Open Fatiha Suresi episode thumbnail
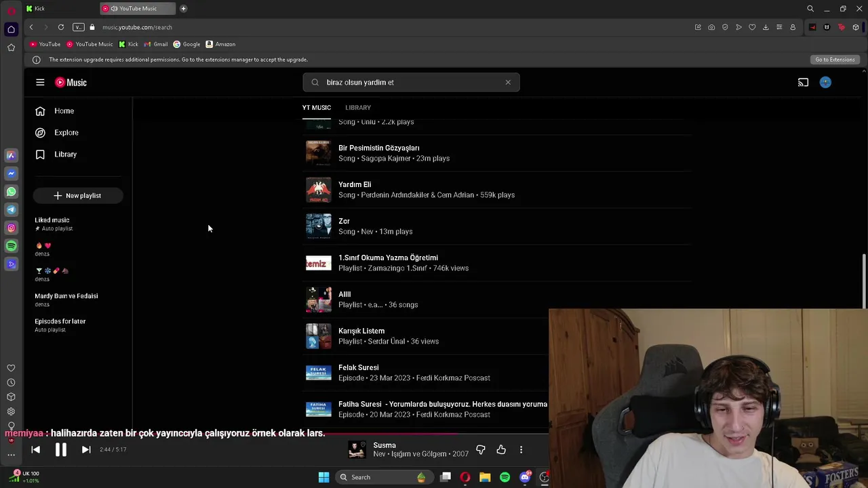The height and width of the screenshot is (488, 868). point(318,409)
